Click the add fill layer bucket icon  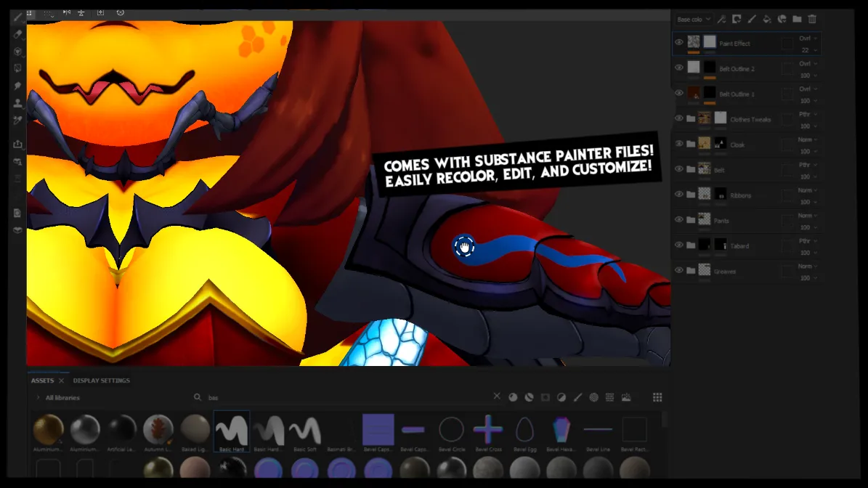click(767, 20)
